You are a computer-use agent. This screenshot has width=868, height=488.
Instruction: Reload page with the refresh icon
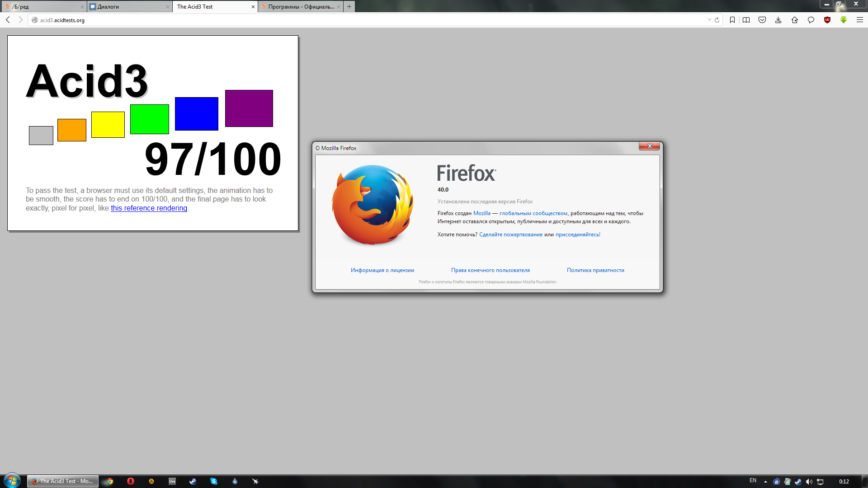coord(717,20)
